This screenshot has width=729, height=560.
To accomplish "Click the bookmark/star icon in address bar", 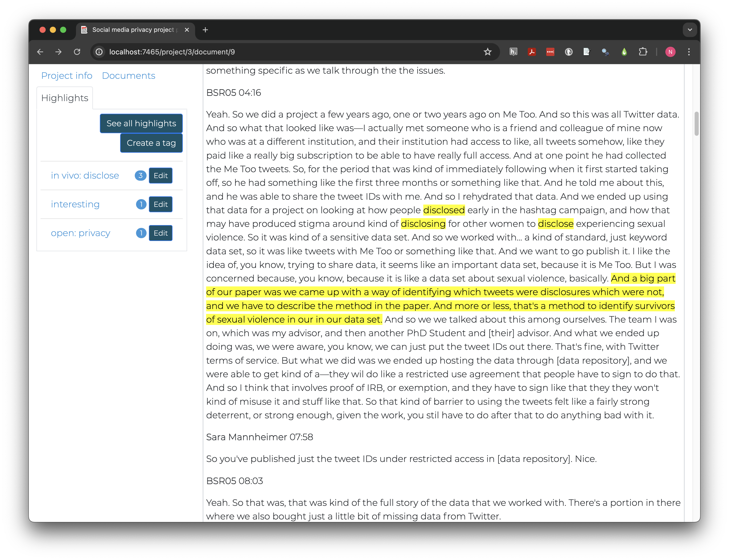I will point(487,52).
